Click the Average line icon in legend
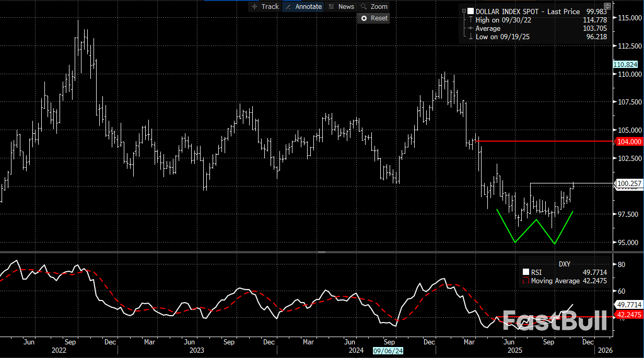Image resolution: width=644 pixels, height=358 pixels. pyautogui.click(x=470, y=28)
